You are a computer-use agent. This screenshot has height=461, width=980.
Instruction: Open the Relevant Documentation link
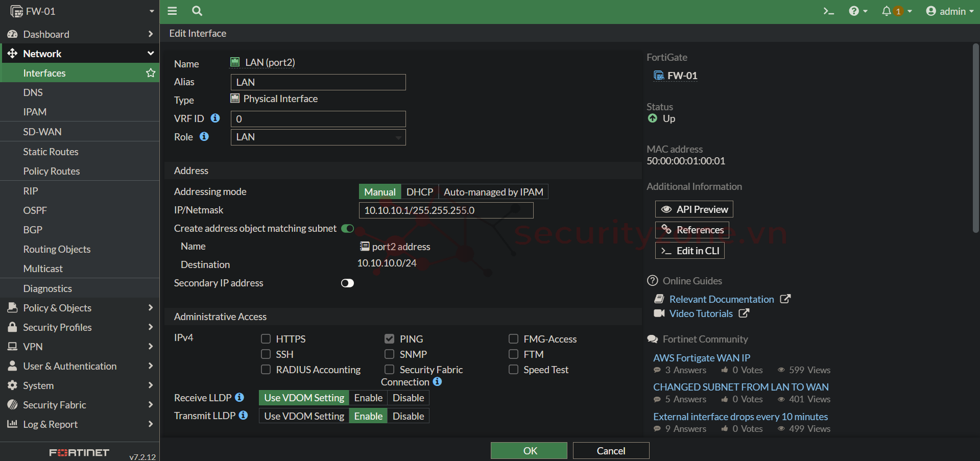click(721, 299)
